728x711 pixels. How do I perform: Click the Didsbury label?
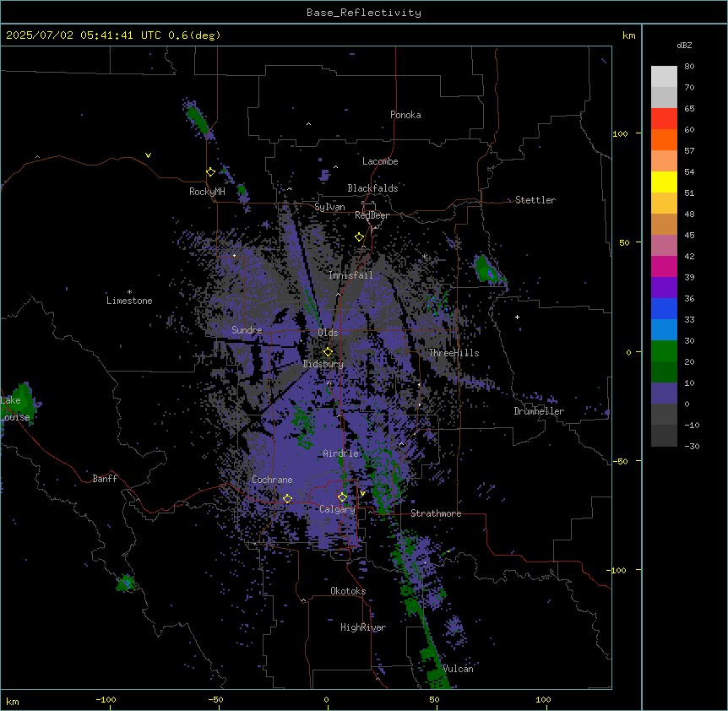pyautogui.click(x=323, y=364)
